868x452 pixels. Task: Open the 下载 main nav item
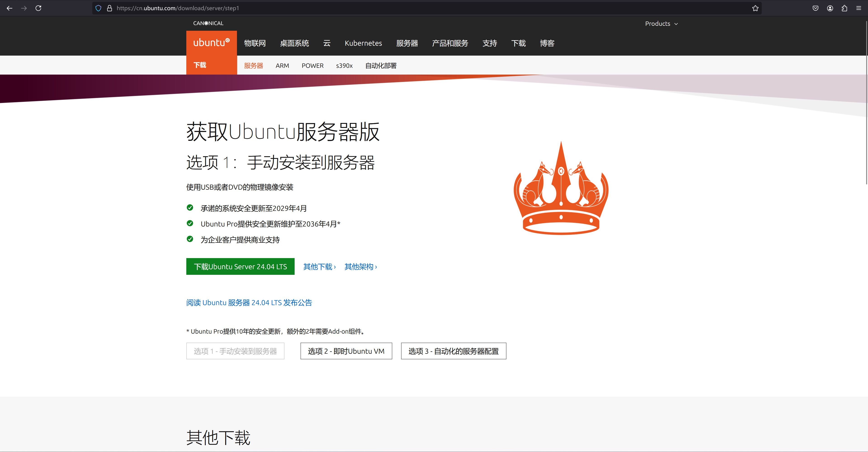click(x=518, y=43)
